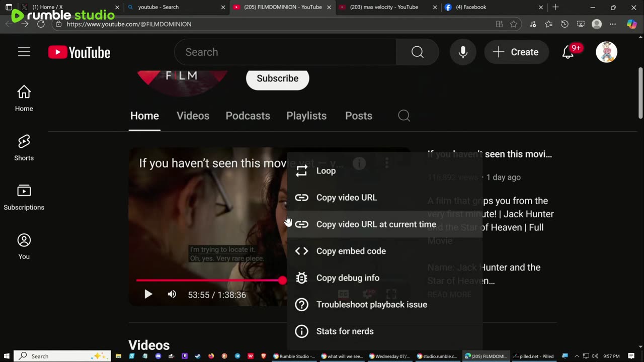Go to Home in the sidebar
The width and height of the screenshot is (644, 362).
(24, 99)
